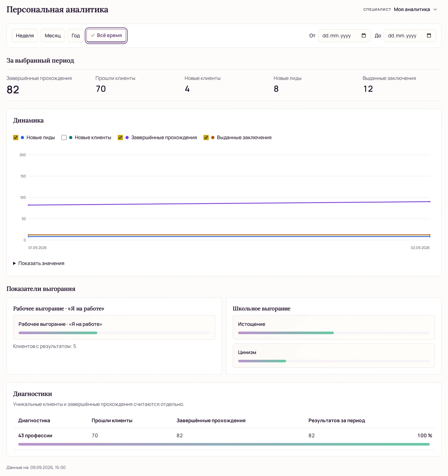Click the Цинизм progress bar
Viewport: 448px width, 476px height.
point(334,361)
